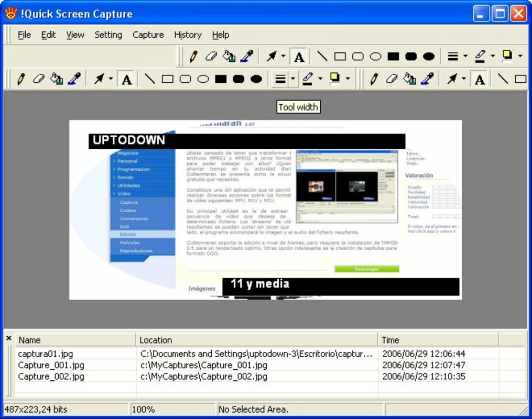532x419 pixels.
Task: Select the Line tool in the top-row toolbar
Action: [322, 57]
